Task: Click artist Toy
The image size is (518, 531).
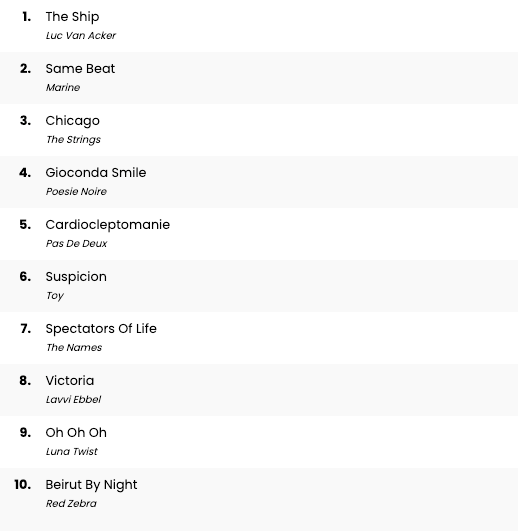Action: coord(55,296)
